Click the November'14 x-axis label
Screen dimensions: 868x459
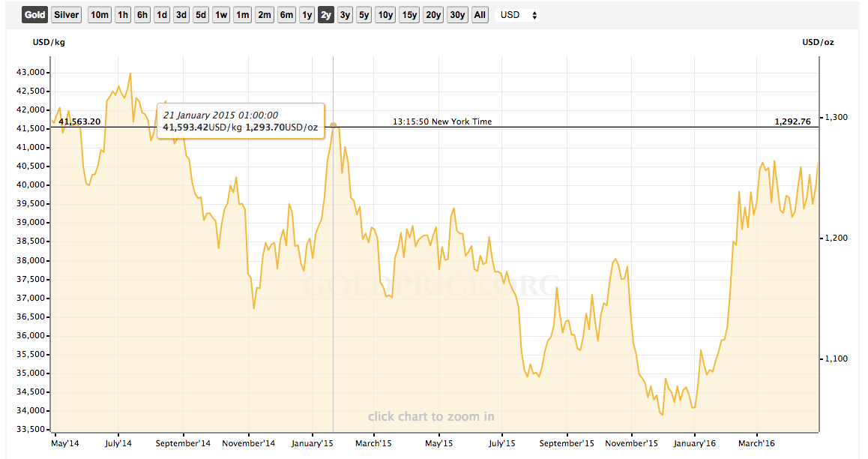click(249, 443)
